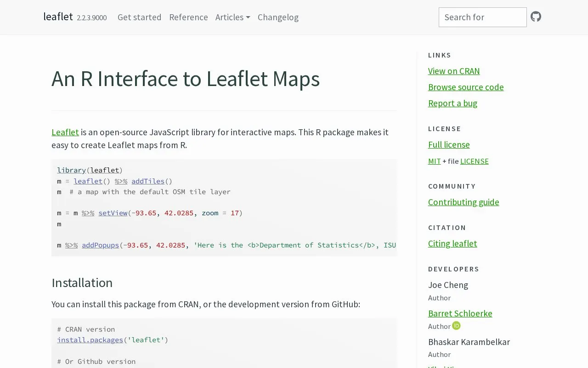This screenshot has width=588, height=368.
Task: Open the Contributing guide link
Action: pos(464,202)
